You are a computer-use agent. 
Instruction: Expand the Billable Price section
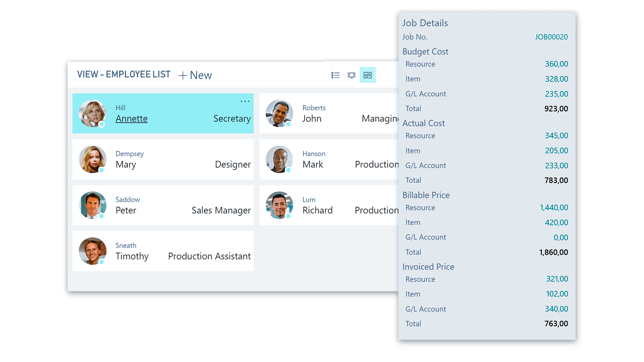[x=426, y=195]
